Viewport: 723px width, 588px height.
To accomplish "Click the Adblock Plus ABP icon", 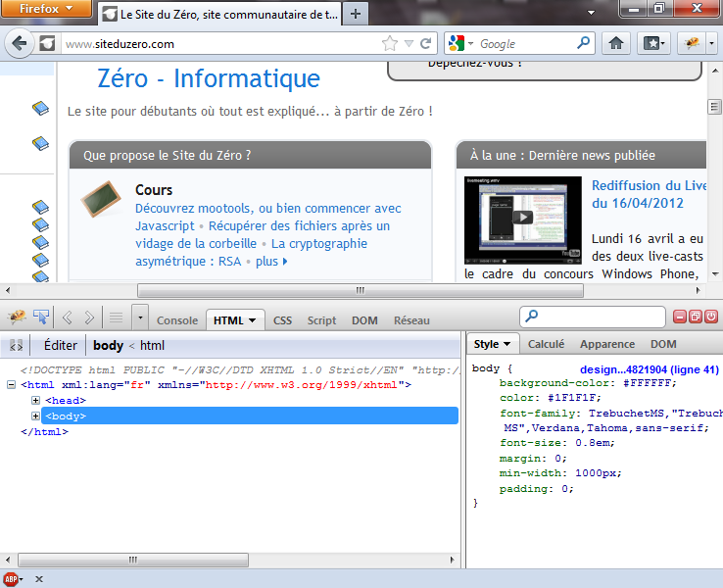I will click(x=12, y=579).
